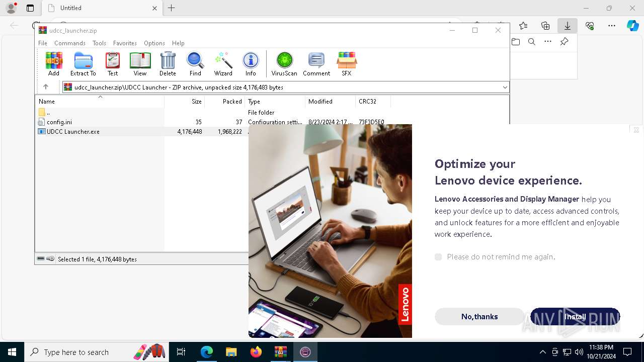Open Edge Favorites star-list icon
The width and height of the screenshot is (644, 362).
click(x=523, y=26)
